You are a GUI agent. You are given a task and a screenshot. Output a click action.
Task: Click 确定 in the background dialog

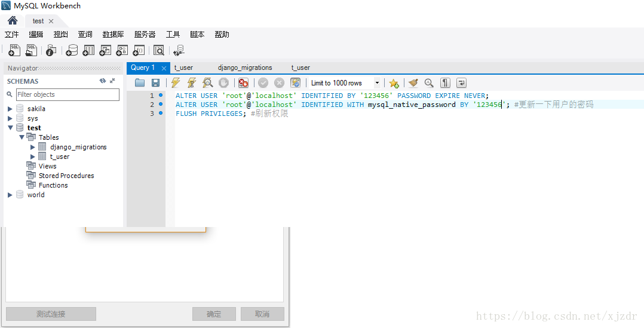coord(214,314)
